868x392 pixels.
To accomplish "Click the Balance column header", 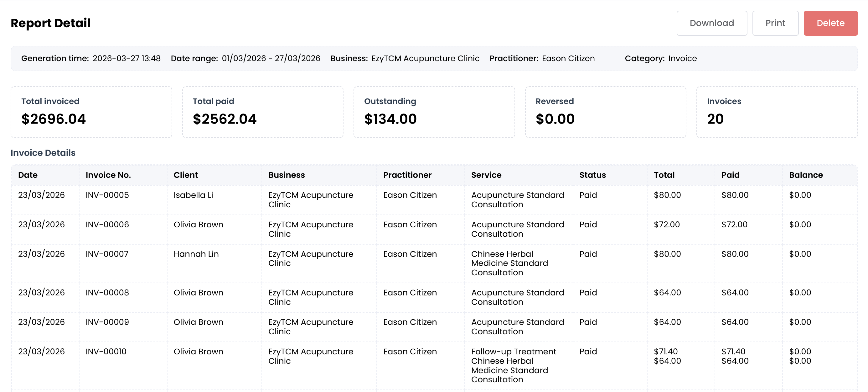I will 806,175.
